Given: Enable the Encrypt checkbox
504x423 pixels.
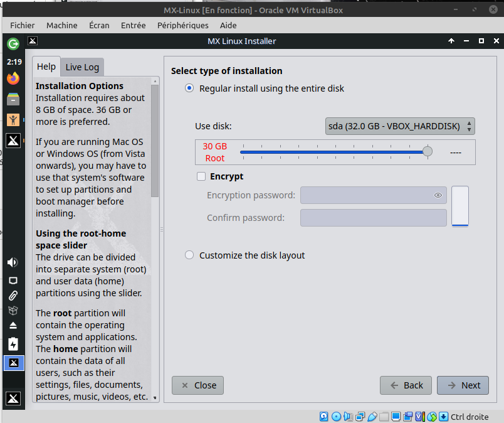Looking at the screenshot, I should [x=201, y=176].
